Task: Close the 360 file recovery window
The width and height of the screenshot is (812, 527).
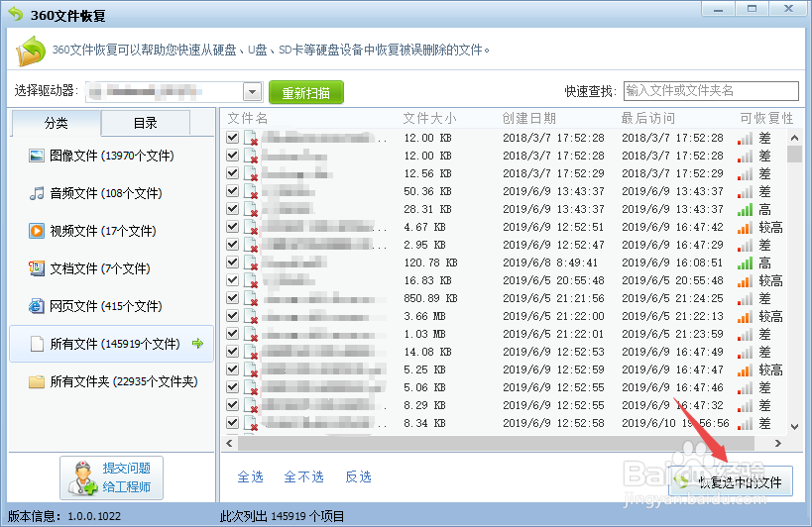Action: 788,9
